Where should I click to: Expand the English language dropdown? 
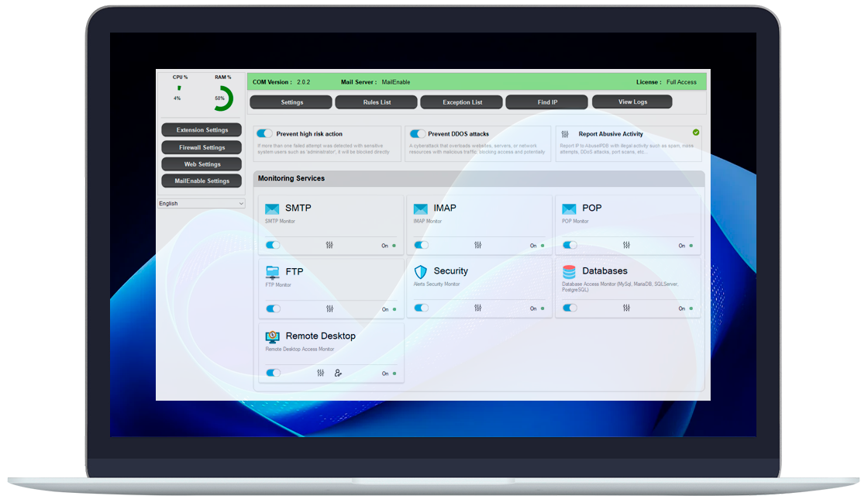coord(201,204)
